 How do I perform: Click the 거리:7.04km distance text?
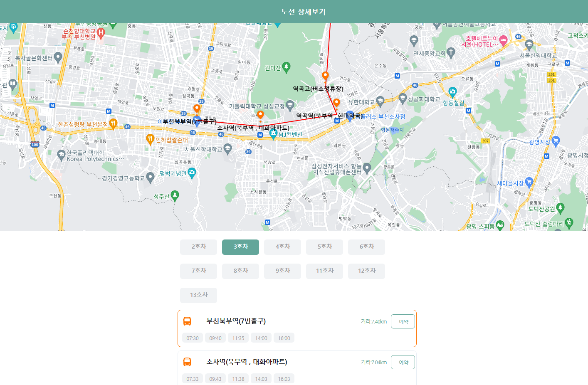[x=374, y=363]
